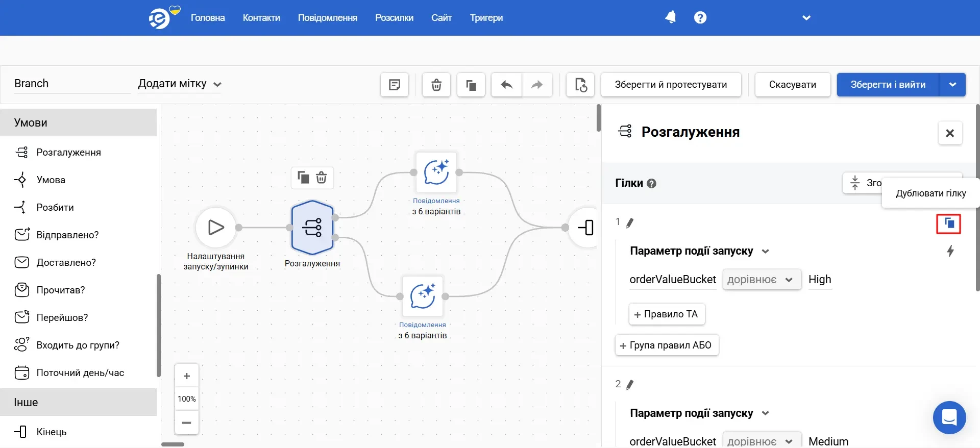Duplicate branch 1 with the copy icon

[x=948, y=223]
